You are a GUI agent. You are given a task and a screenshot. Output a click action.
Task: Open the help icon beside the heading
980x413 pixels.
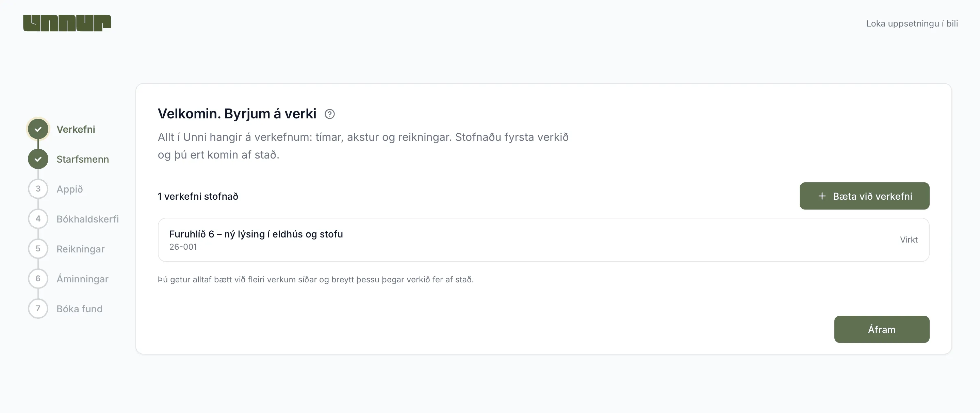tap(329, 114)
